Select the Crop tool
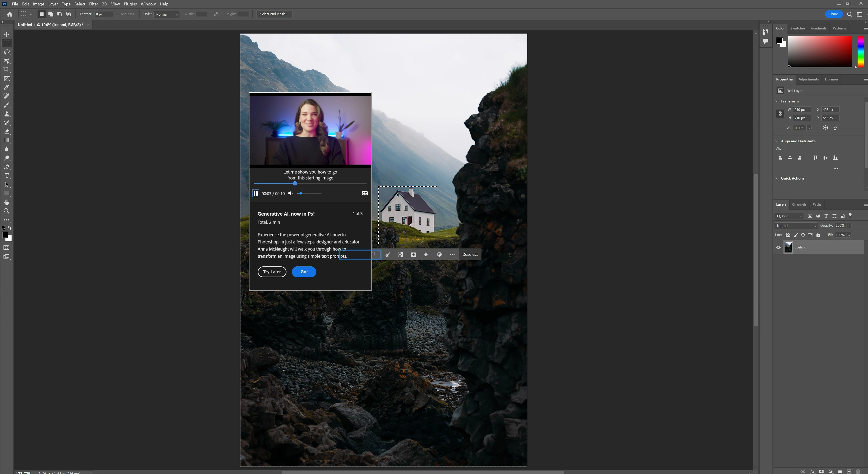Viewport: 868px width, 474px height. [x=7, y=69]
